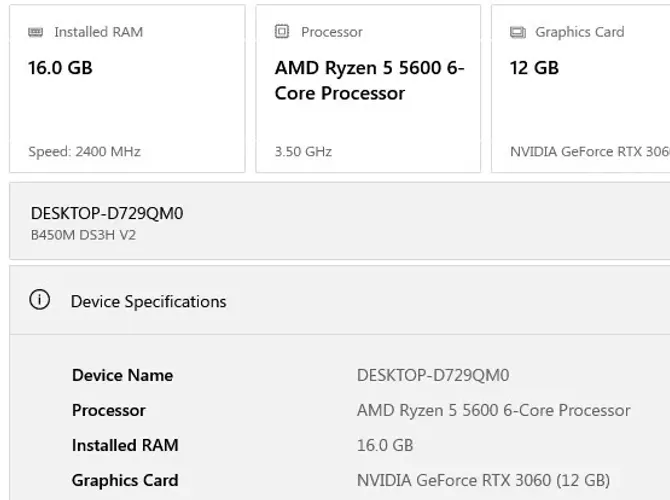Click the Device Name row label
670x500 pixels.
click(123, 375)
